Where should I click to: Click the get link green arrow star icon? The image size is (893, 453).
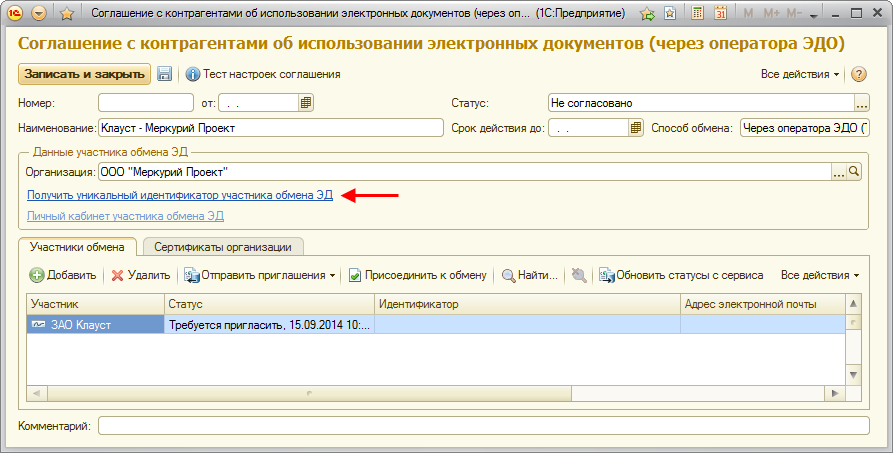click(x=648, y=13)
